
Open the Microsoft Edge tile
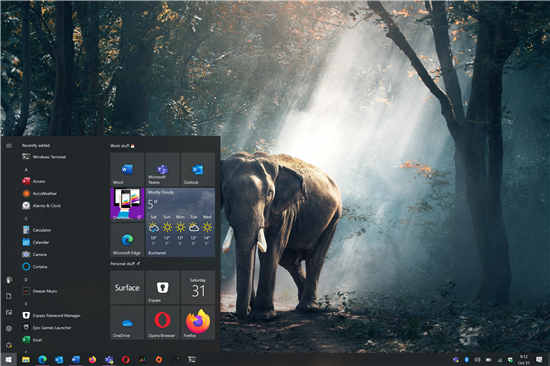[127, 240]
